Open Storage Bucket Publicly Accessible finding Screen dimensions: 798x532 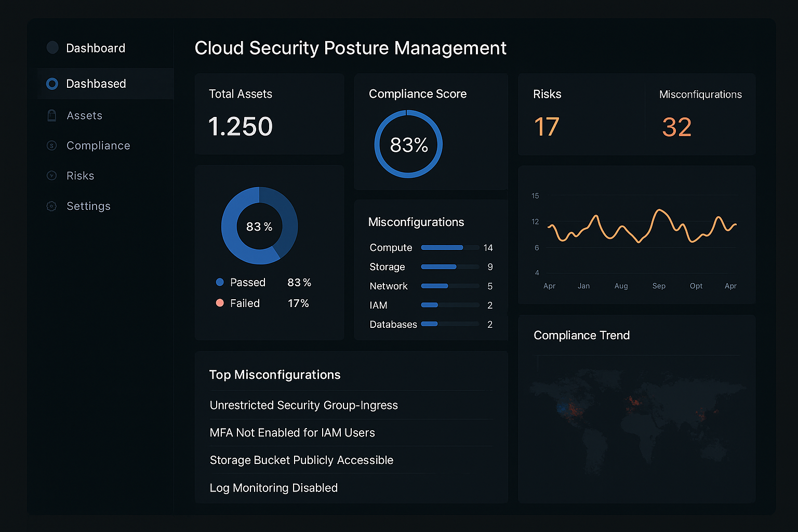click(301, 460)
